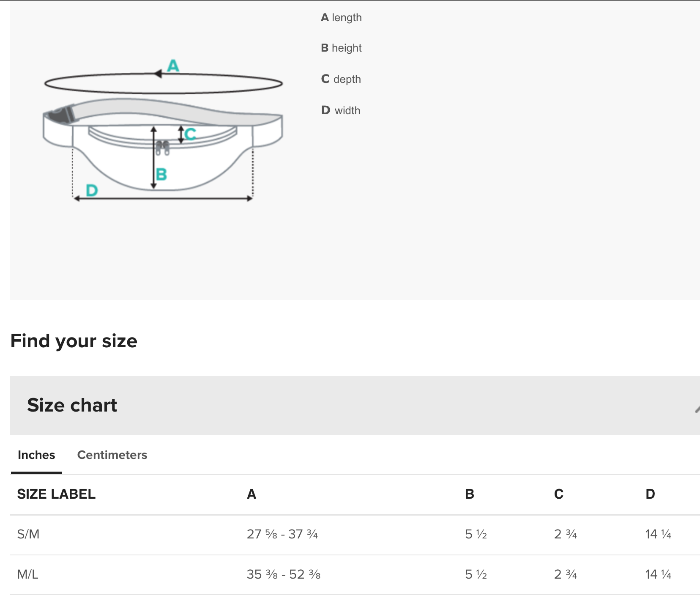Click the S/M length value 27 ⅝ - 37 ¾
Viewport: 700px width, 615px height.
[282, 534]
